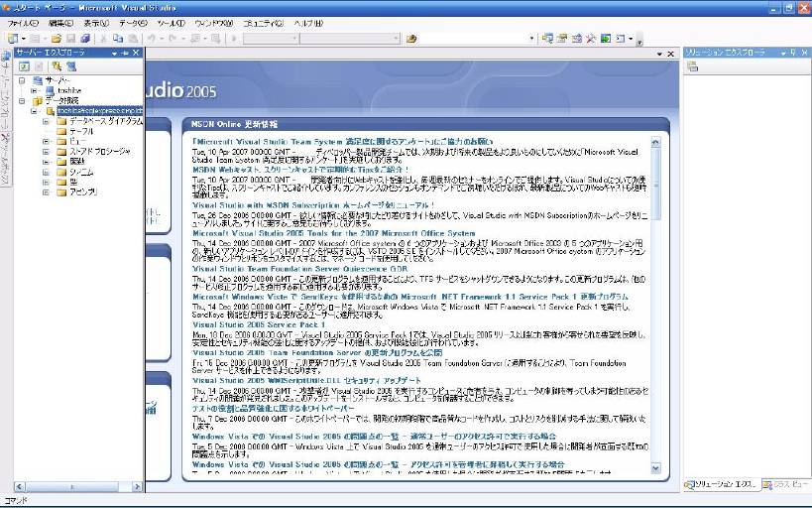812x508 pixels.
Task: Open Visual Studio 2005 Tools for 2007 Office link
Action: pos(333,234)
